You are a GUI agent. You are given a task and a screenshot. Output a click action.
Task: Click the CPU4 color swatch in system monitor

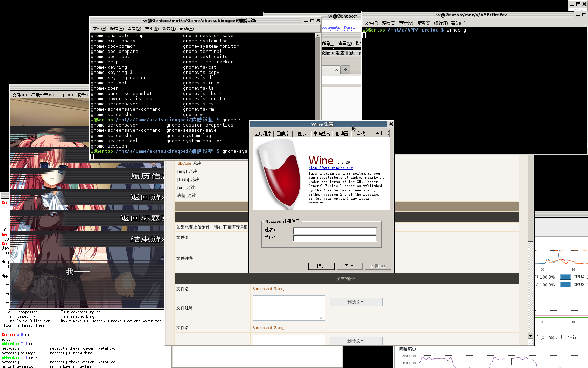point(566,277)
